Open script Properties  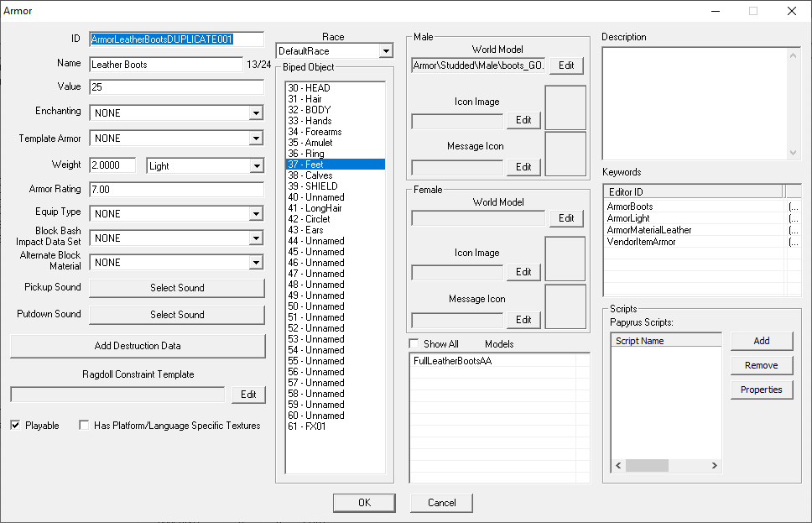762,390
